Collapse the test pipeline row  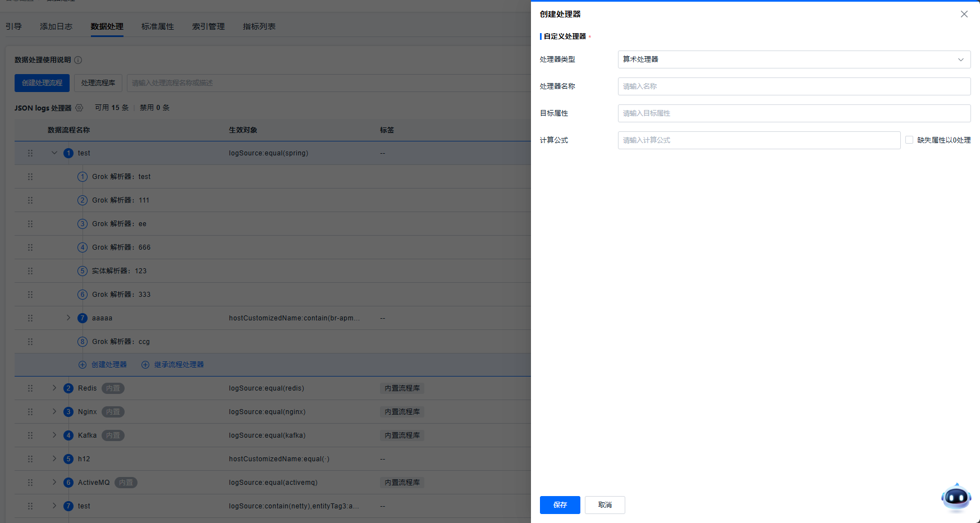pos(54,153)
